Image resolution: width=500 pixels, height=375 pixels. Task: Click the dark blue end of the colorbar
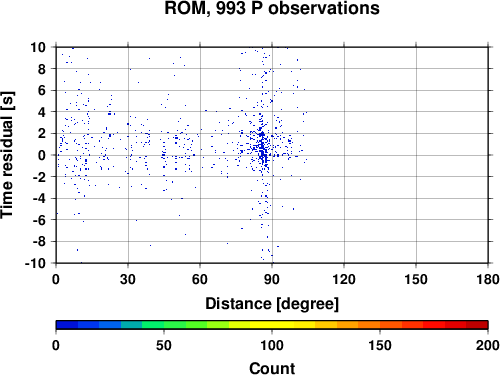click(x=67, y=325)
